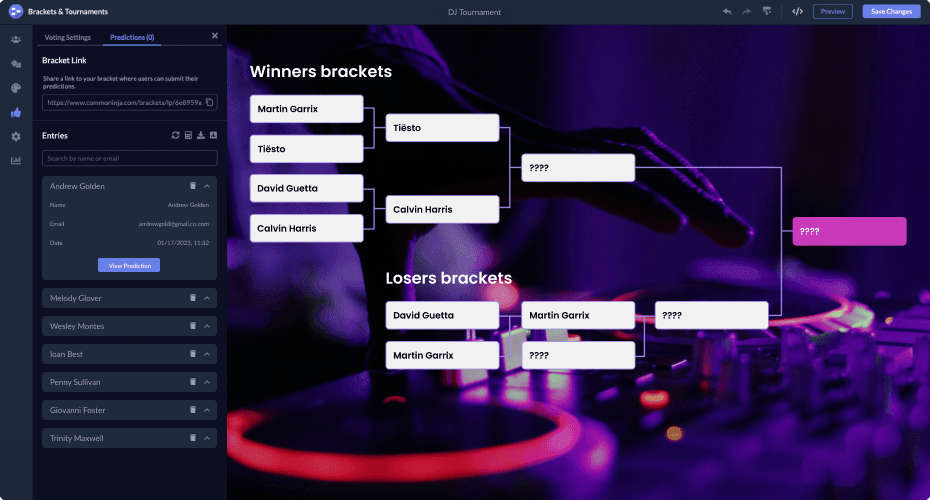
Task: Click the DJ Tournament title
Action: 474,12
